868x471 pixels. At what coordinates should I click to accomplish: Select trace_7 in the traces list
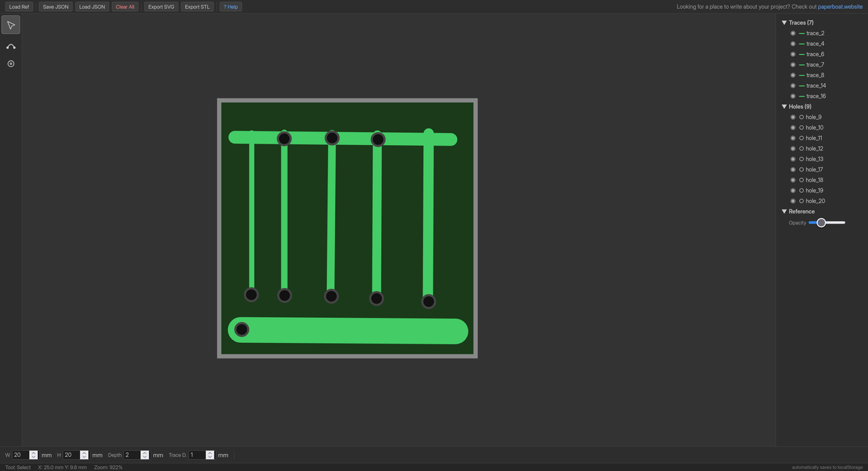click(x=815, y=65)
